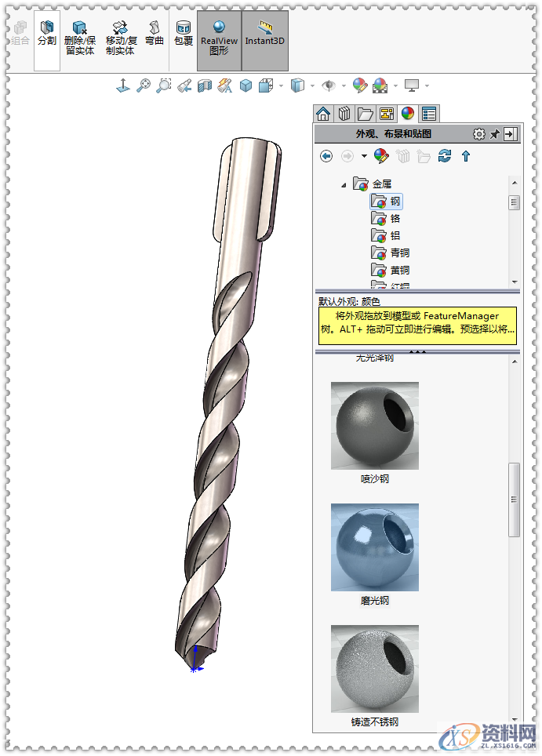Toggle the Instant3D button
Screen dimensions: 542x756
pos(265,41)
